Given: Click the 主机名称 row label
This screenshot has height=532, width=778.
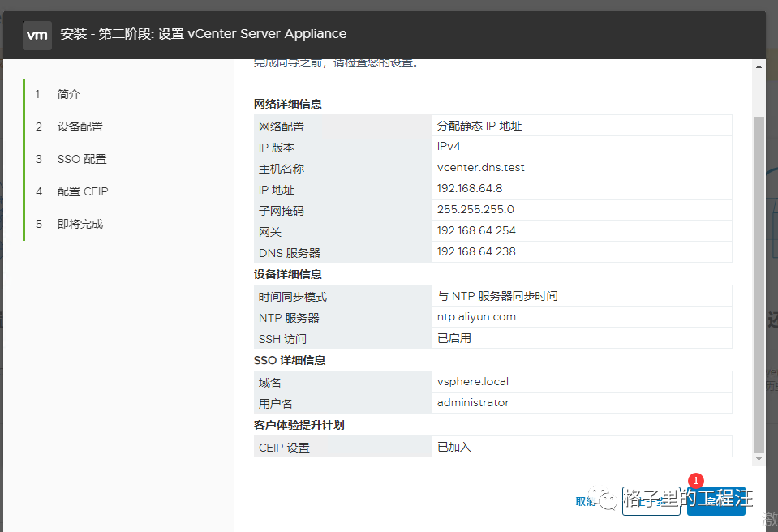Looking at the screenshot, I should [x=282, y=169].
